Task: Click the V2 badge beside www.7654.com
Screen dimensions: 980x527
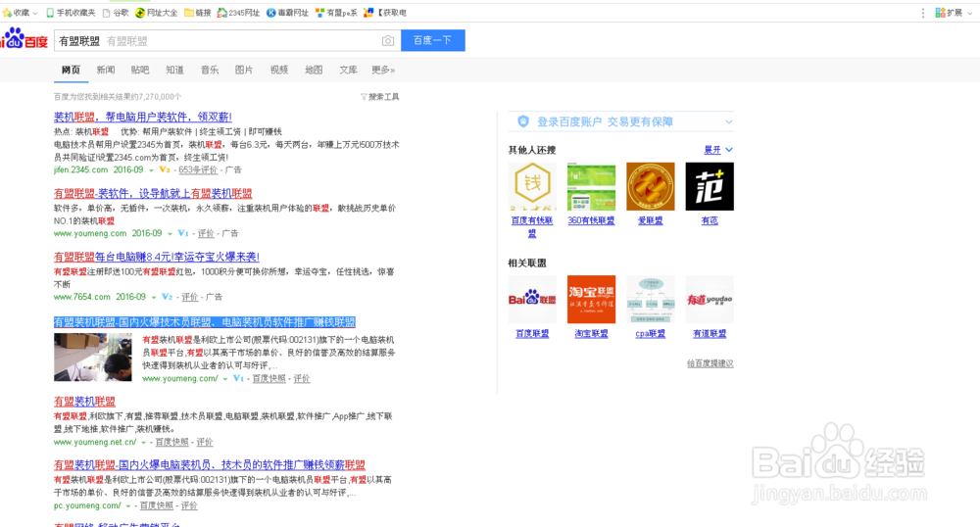Action: (167, 297)
